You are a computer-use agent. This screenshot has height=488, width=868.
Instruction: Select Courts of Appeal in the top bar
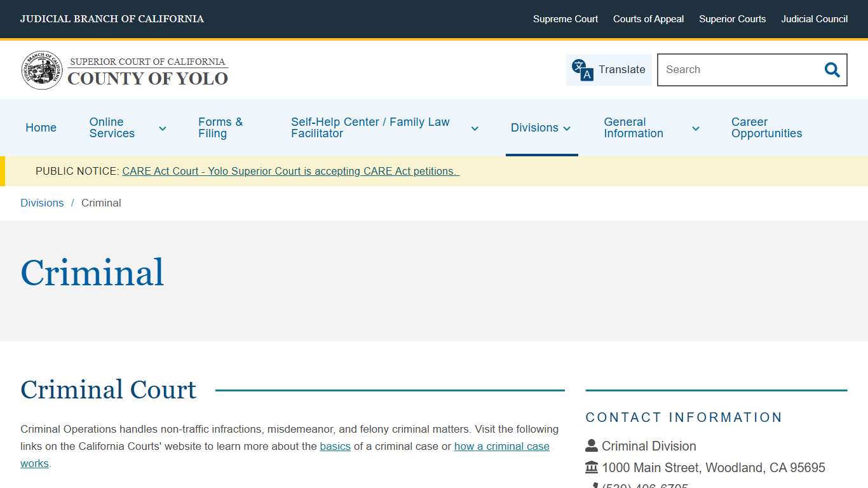click(x=648, y=19)
